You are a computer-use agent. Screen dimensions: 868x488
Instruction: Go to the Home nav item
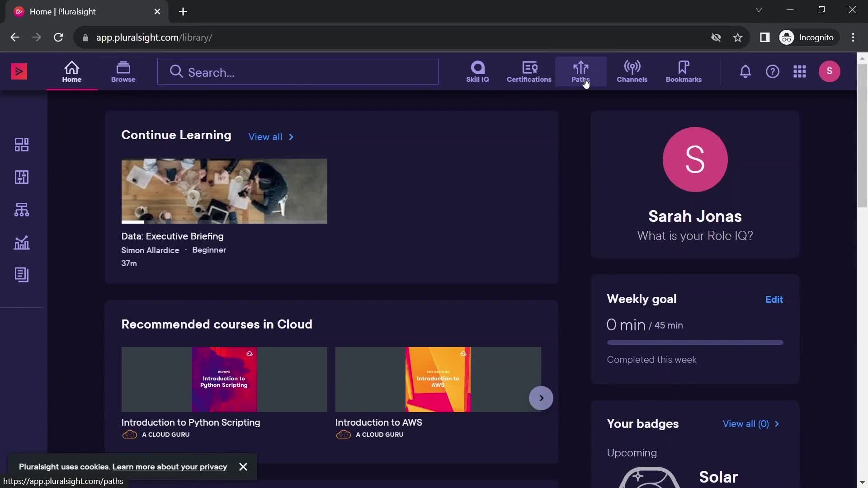72,72
